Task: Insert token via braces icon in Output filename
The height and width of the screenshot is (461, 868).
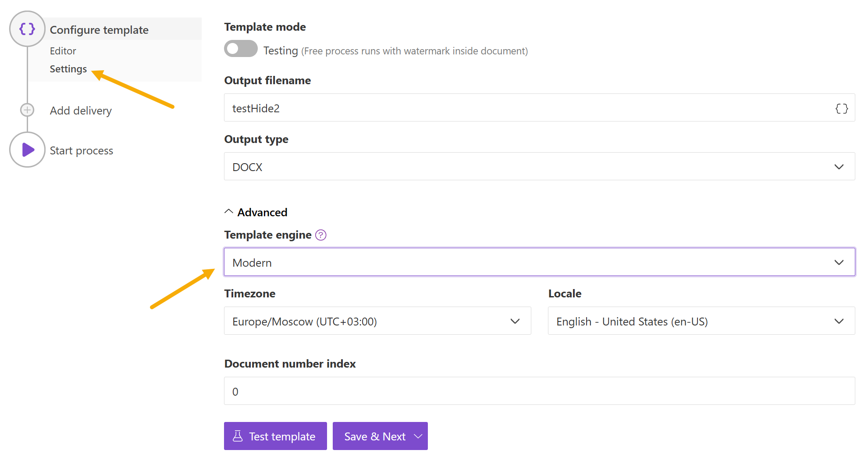Action: (841, 108)
